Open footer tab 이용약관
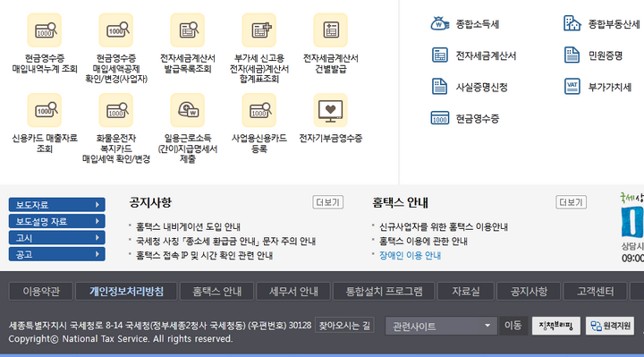 coord(41,292)
